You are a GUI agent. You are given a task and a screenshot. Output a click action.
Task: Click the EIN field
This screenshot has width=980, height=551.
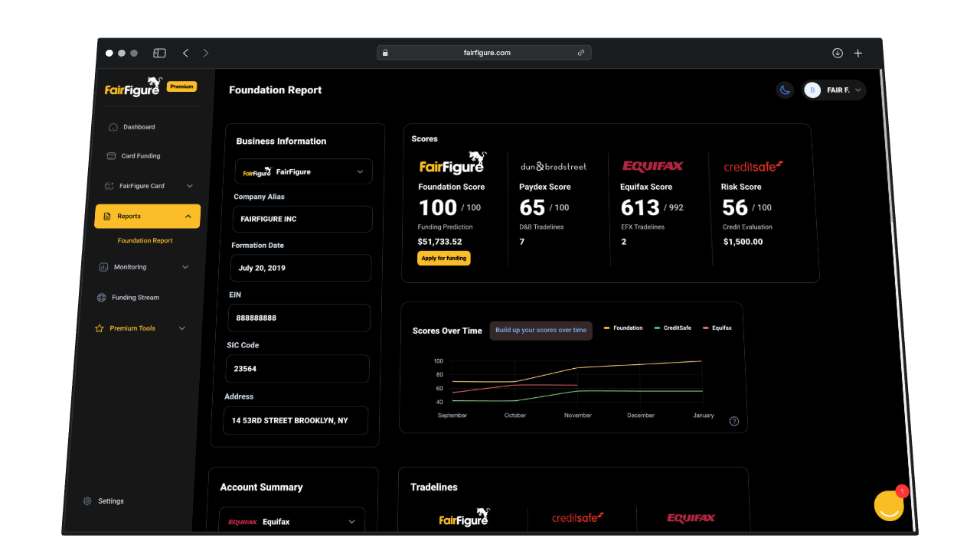click(x=299, y=318)
